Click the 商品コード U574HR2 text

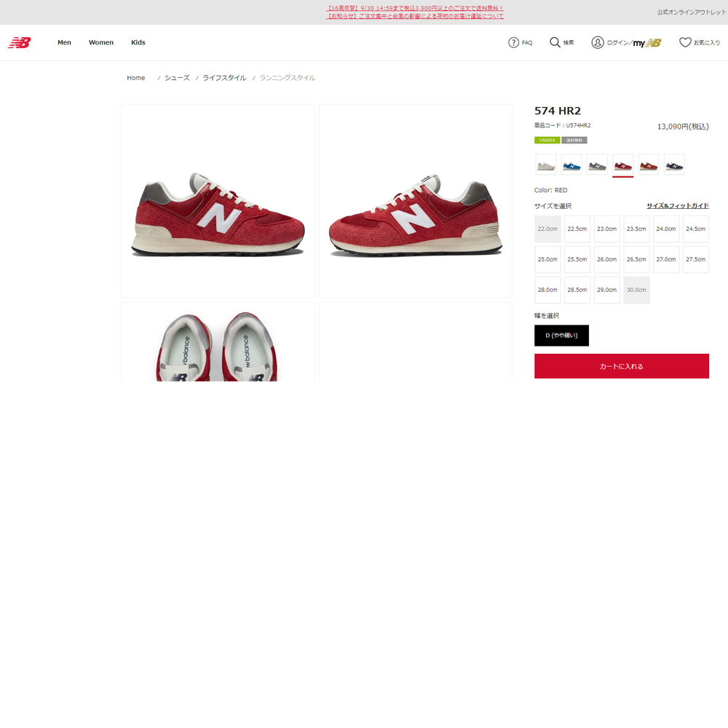pos(562,125)
